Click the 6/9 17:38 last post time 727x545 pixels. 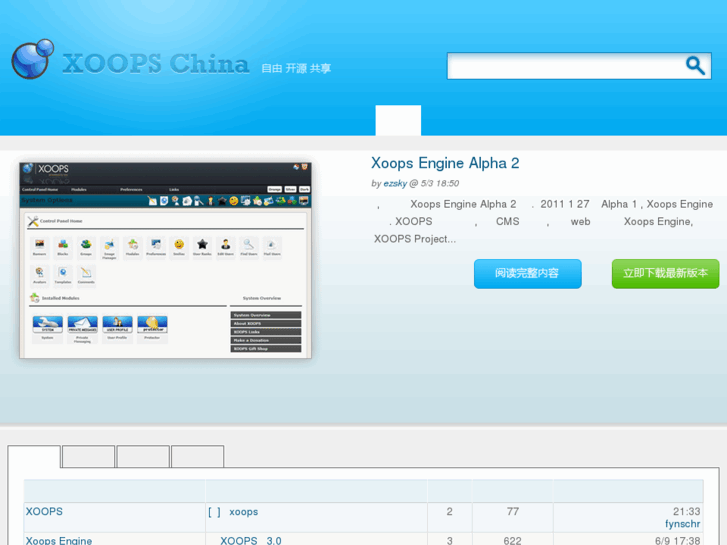677,541
